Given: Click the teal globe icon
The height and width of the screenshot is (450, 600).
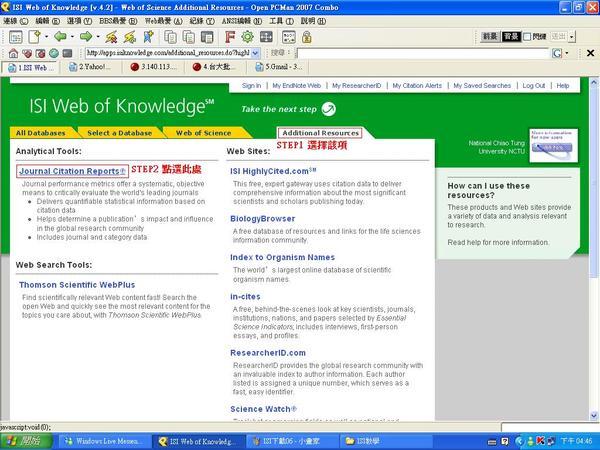Looking at the screenshot, I should point(54,53).
